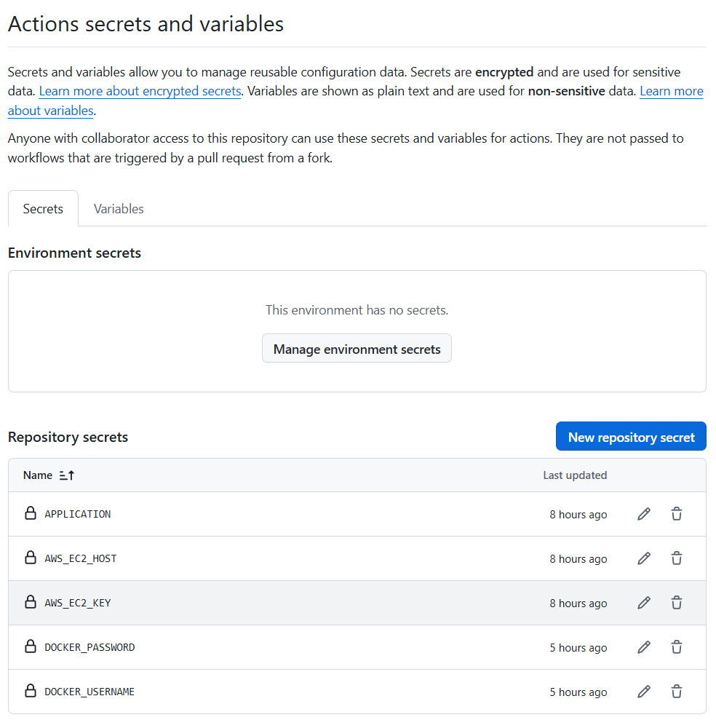Switch to the Variables tab

point(119,209)
